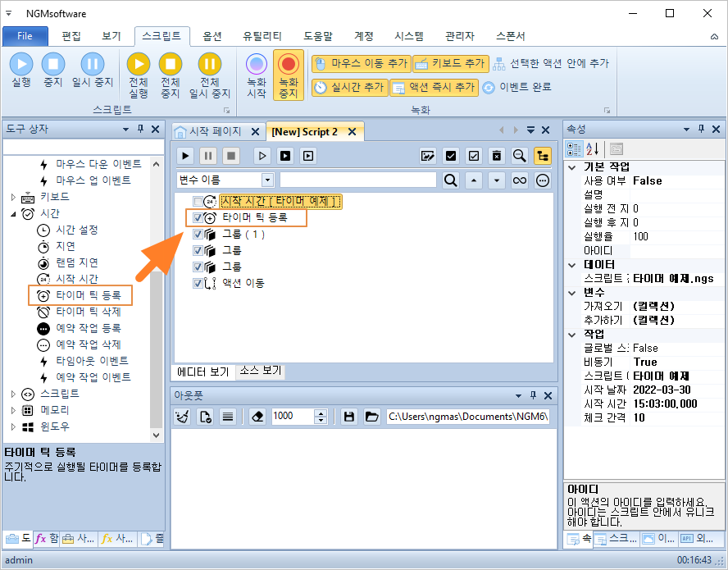Open the 시스템 ribbon tab
728x570 pixels.
point(409,36)
